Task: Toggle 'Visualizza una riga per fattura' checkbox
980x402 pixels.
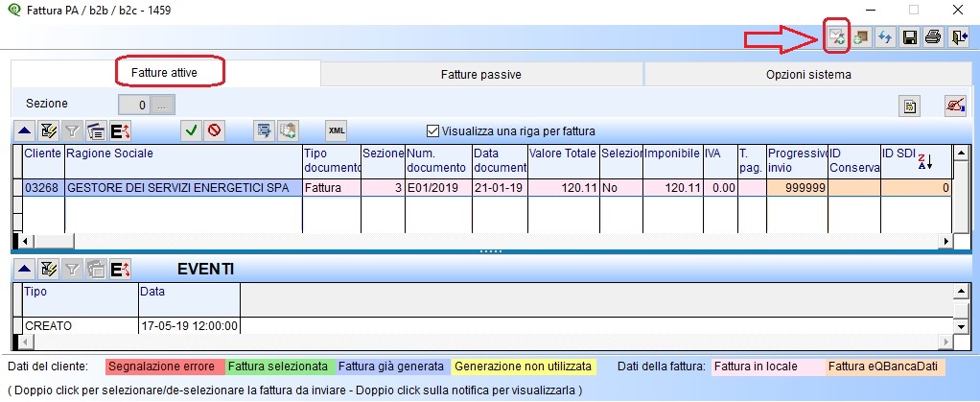Action: 432,131
